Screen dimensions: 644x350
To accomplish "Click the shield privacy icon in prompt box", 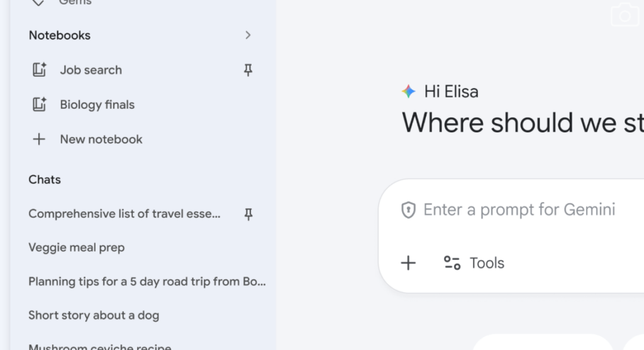I will [x=409, y=210].
